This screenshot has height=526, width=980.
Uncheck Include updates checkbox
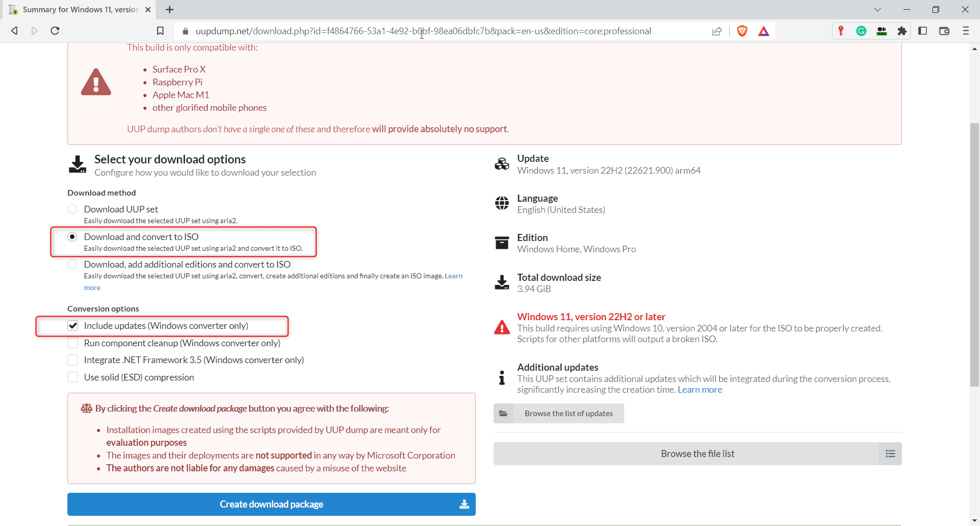pyautogui.click(x=73, y=326)
